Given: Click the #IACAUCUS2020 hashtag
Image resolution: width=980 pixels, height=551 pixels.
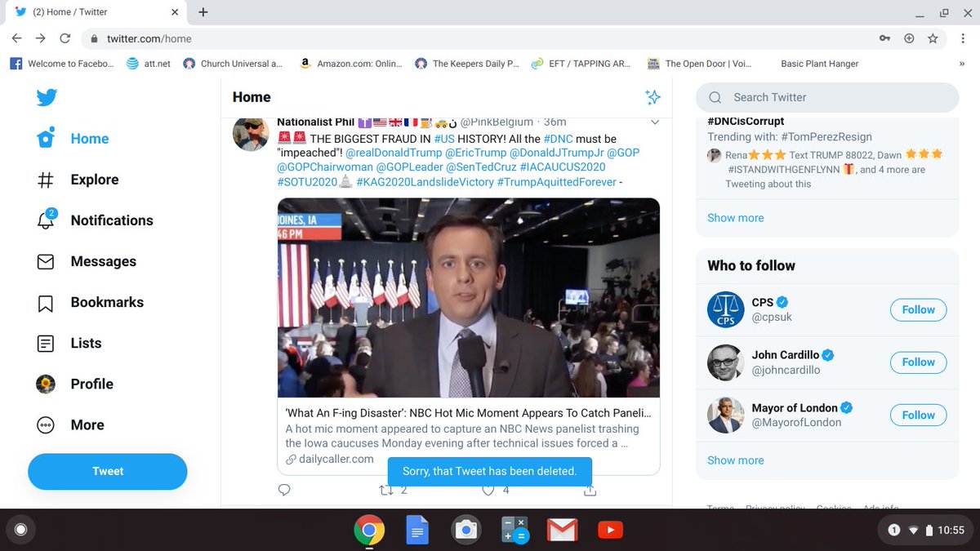Looking at the screenshot, I should (563, 167).
